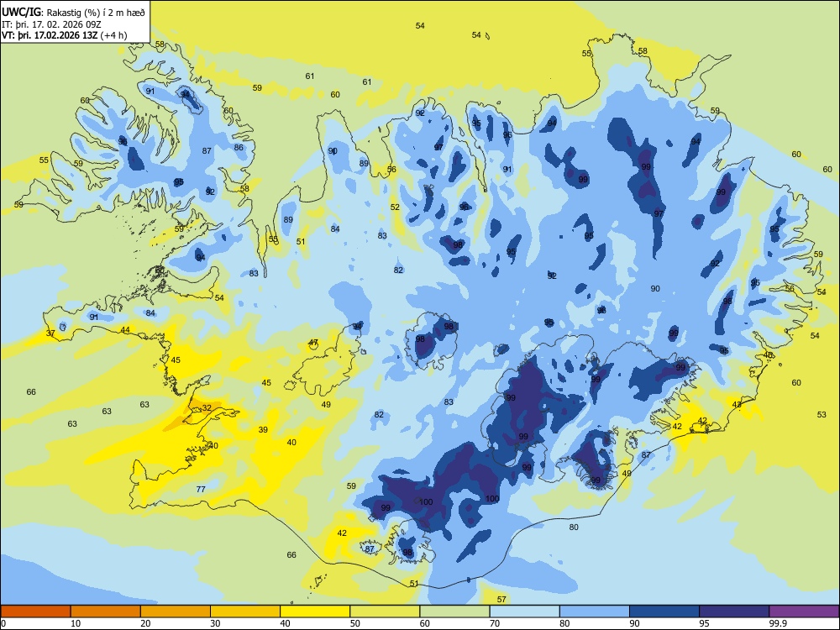Viewport: 840px width, 630px height.
Task: Click the amber 30–40 legend color band
Action: 245,612
